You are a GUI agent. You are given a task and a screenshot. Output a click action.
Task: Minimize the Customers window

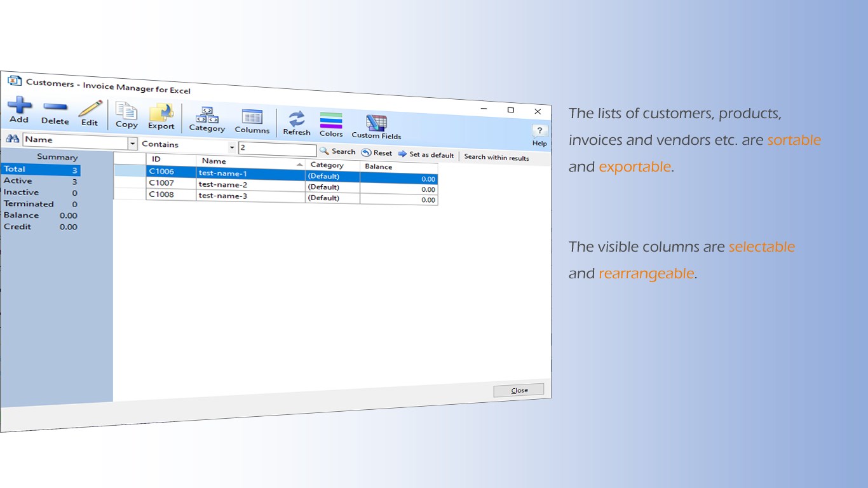tap(484, 109)
